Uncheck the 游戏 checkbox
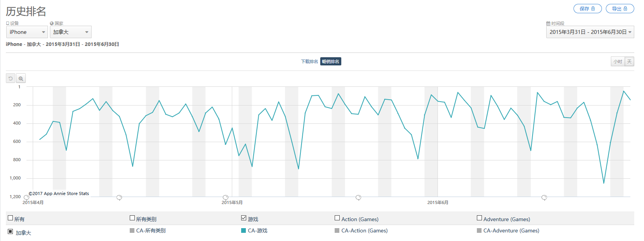Image resolution: width=644 pixels, height=241 pixels. point(243,218)
